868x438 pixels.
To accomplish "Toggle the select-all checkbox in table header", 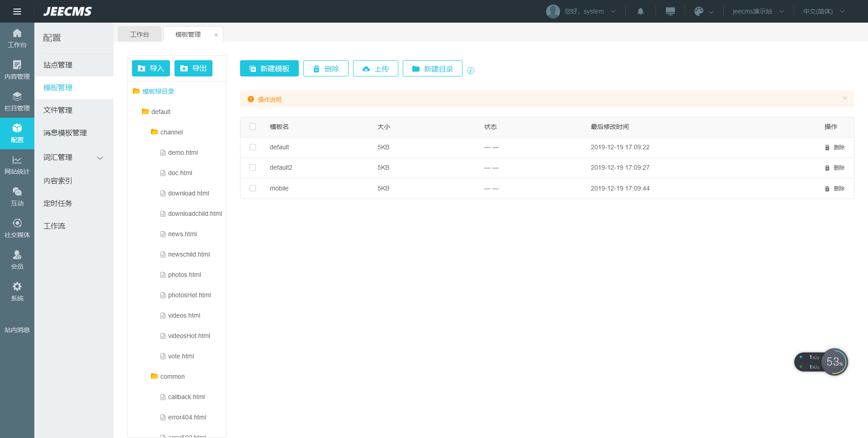I will (x=253, y=127).
